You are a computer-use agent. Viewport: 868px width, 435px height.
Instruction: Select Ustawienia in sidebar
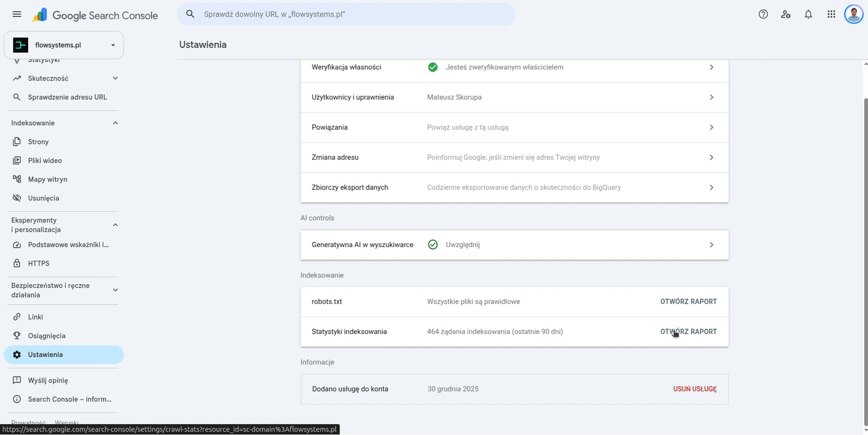pos(63,355)
